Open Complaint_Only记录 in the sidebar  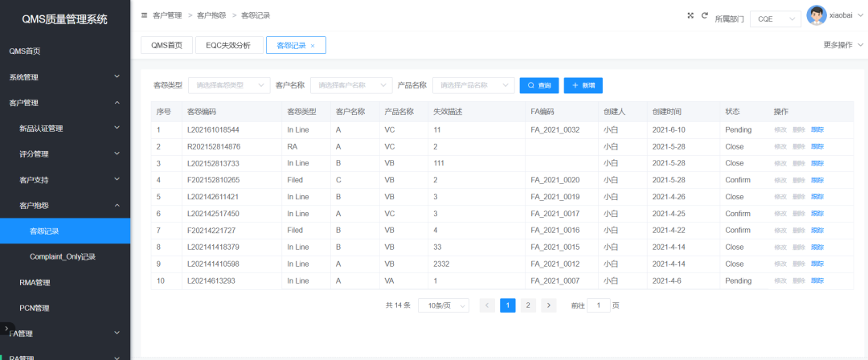coord(65,257)
